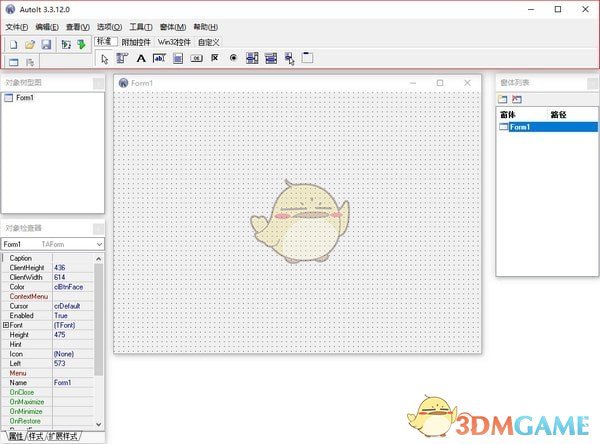
Task: Select the Checkbox control tool
Action: (215, 58)
